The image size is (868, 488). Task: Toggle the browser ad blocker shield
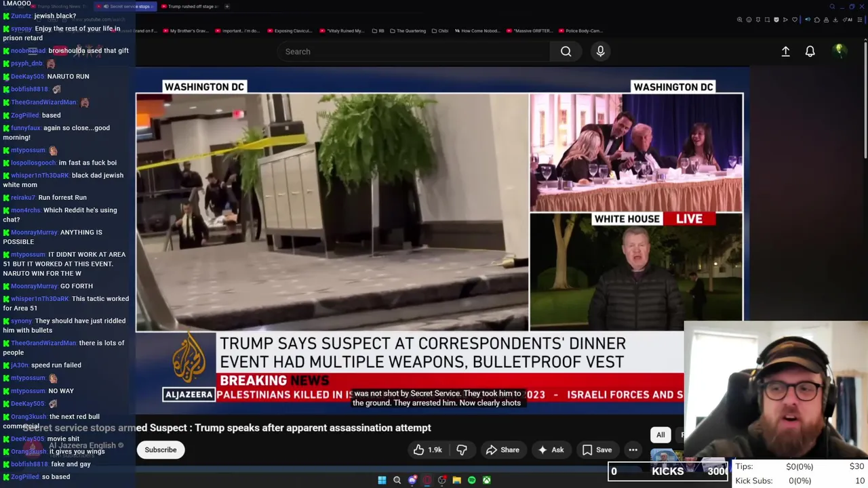point(776,20)
